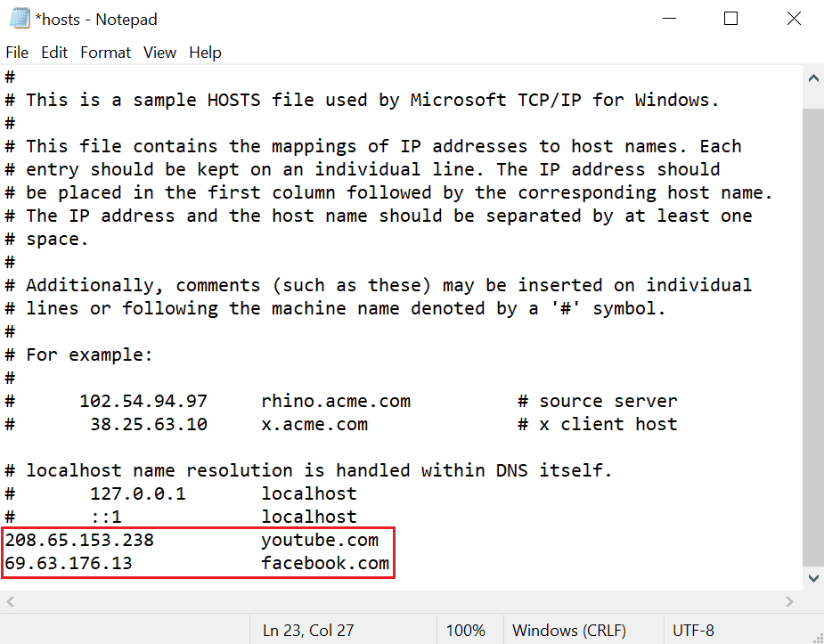Click the resize grip at bottom-right corner

817,638
